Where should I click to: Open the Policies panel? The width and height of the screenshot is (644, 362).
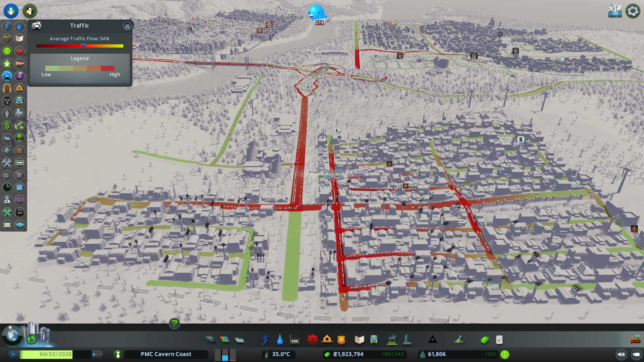tap(499, 340)
